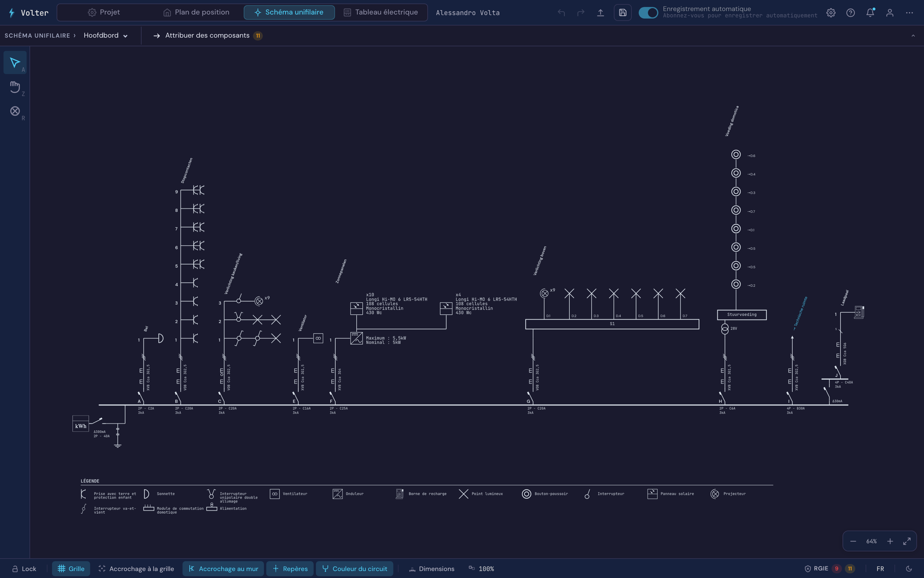Select the kWh meter symbol
This screenshot has width=924, height=578.
(80, 424)
